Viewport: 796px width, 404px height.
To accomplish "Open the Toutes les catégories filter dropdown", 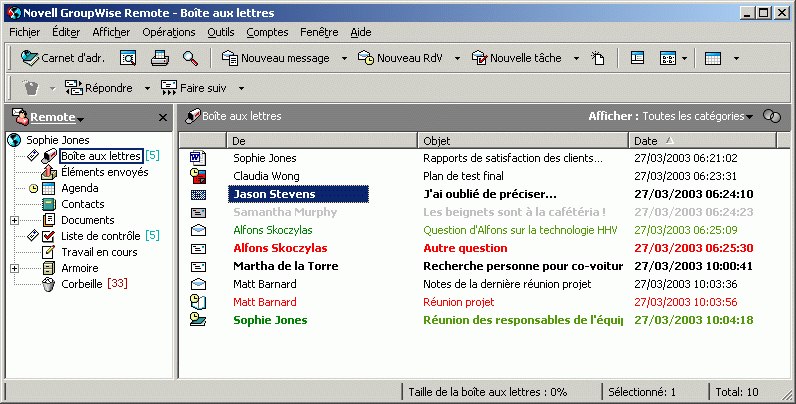I will click(697, 116).
